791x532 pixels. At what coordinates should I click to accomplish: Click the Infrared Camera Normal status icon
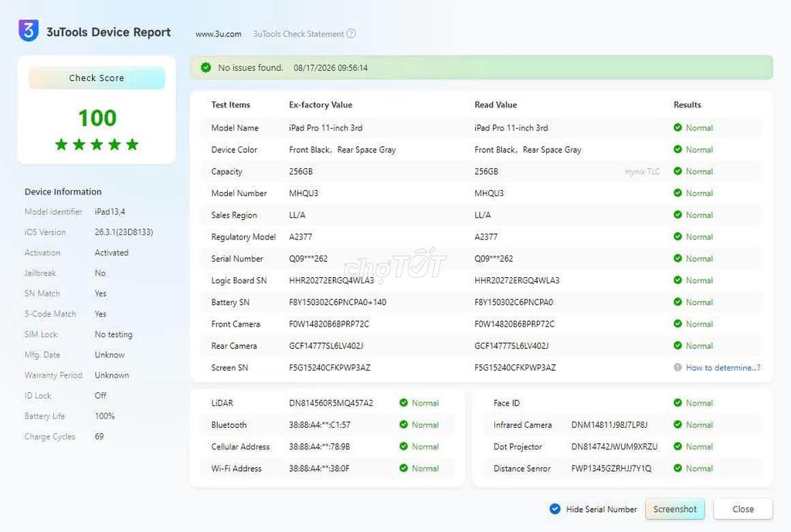(677, 425)
